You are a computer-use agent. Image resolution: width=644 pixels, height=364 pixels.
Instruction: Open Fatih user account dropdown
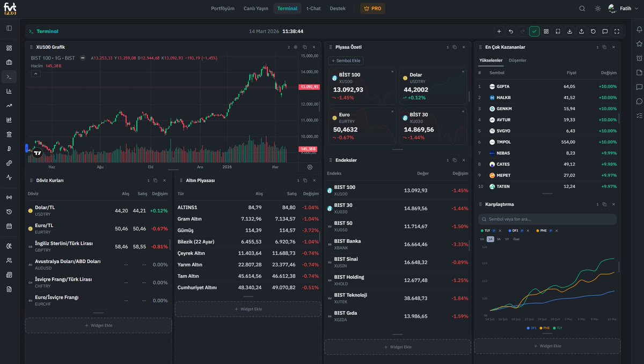624,9
